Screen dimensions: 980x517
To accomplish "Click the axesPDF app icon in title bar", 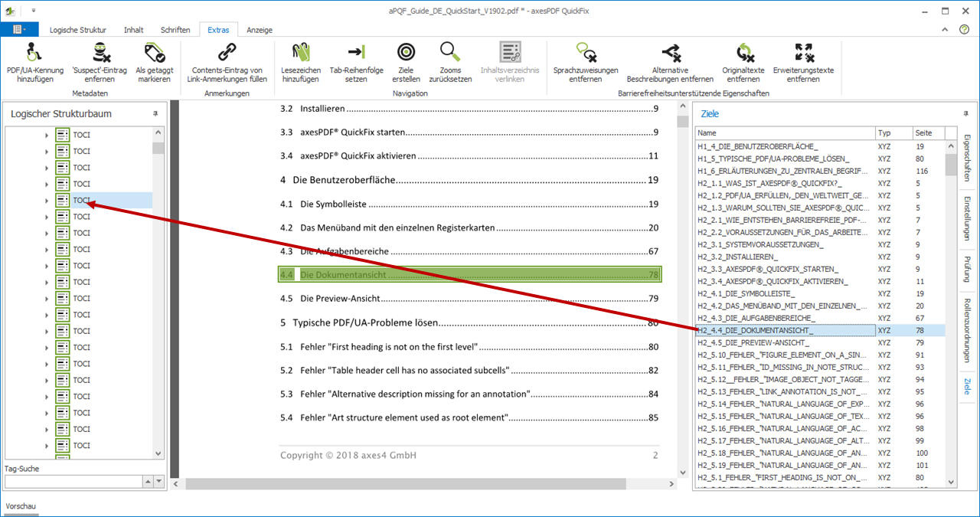I will tap(10, 11).
